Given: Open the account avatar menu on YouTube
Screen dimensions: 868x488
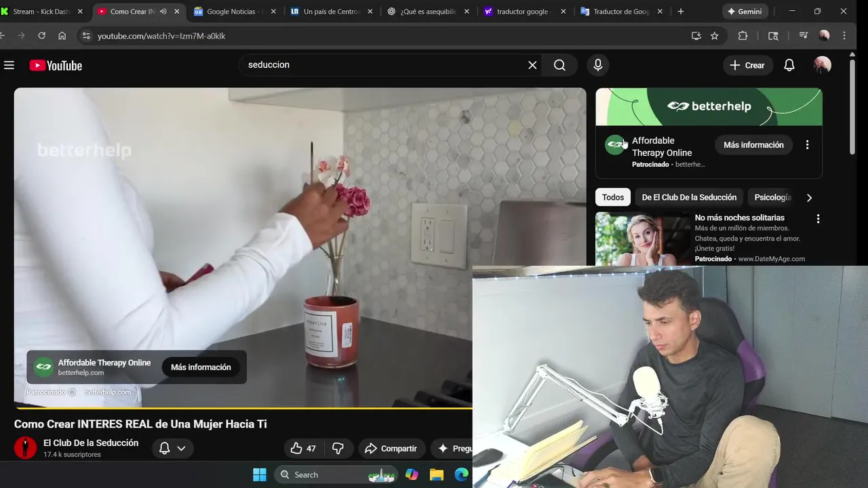Looking at the screenshot, I should click(823, 65).
